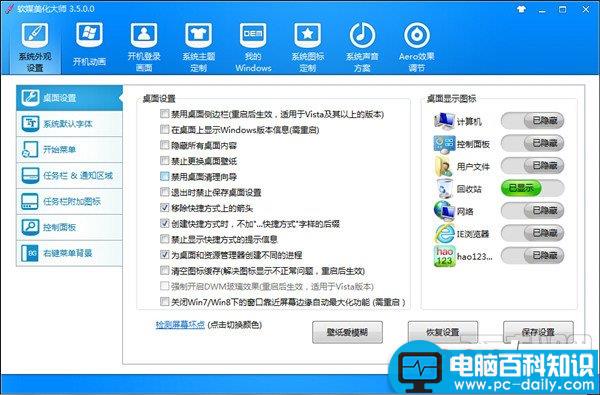Click the 网络 globe icon
The width and height of the screenshot is (600, 395).
[444, 211]
